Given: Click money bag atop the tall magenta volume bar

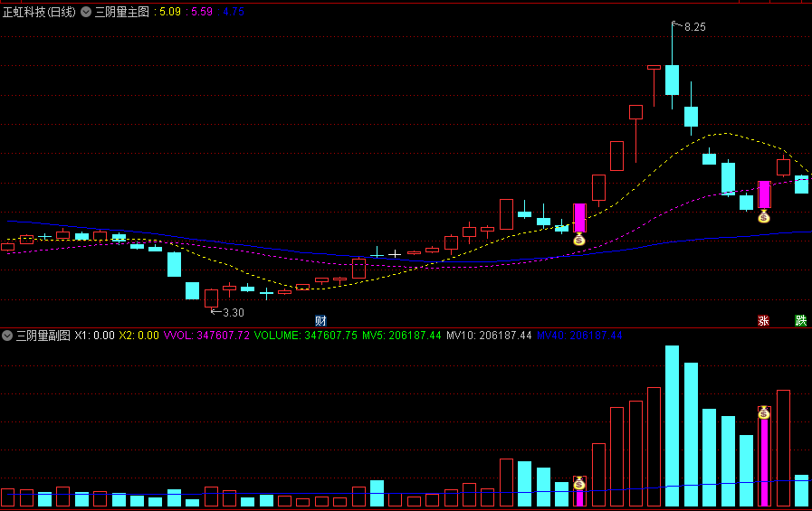Looking at the screenshot, I should pos(764,412).
